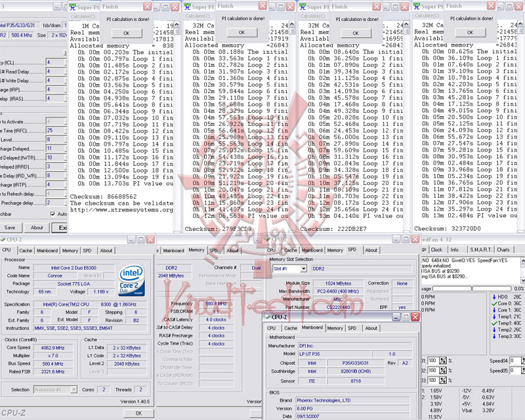Open the Memory tab in the CPU-Z processor window
The height and width of the screenshot is (420, 525).
70,251
